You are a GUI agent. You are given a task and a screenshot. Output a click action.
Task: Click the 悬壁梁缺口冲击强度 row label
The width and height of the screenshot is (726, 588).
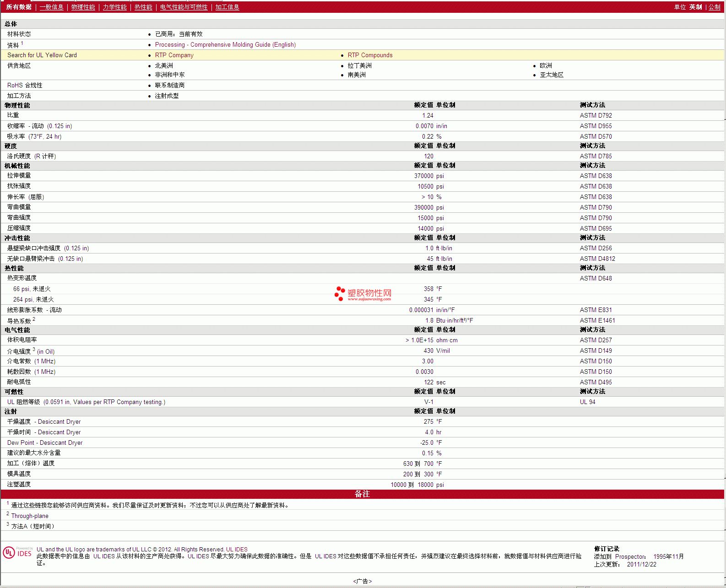(x=48, y=248)
